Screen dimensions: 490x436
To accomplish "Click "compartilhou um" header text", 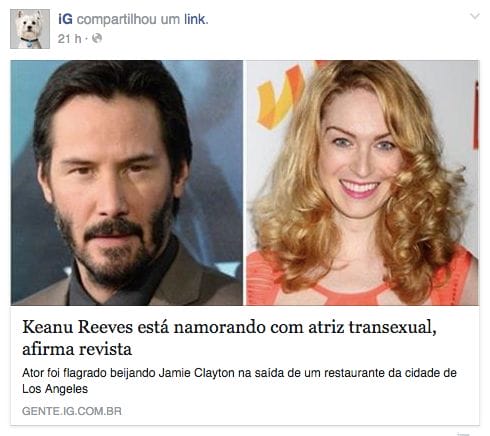I will click(x=128, y=19).
